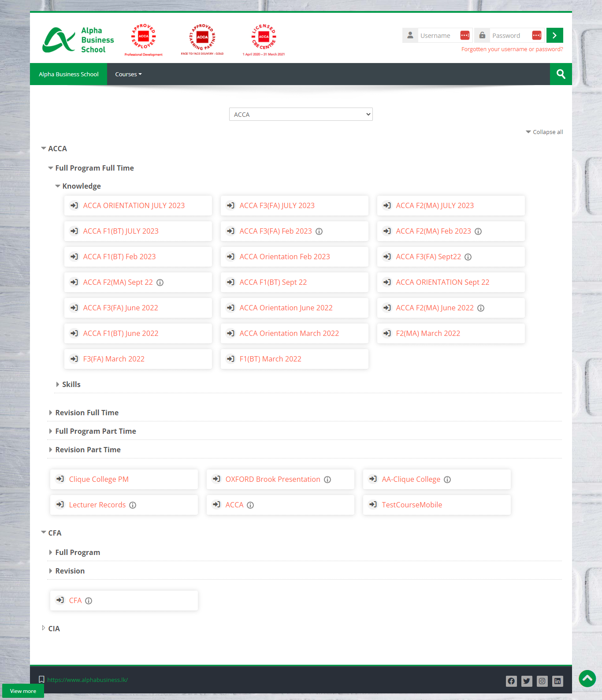Open the Courses menu
This screenshot has width=602, height=700.
click(x=128, y=74)
